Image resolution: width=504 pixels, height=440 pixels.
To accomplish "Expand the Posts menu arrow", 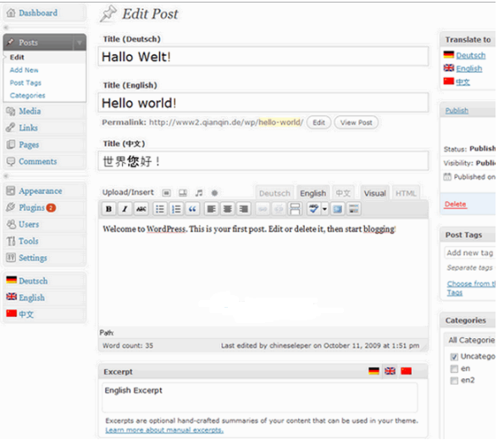I will (79, 42).
